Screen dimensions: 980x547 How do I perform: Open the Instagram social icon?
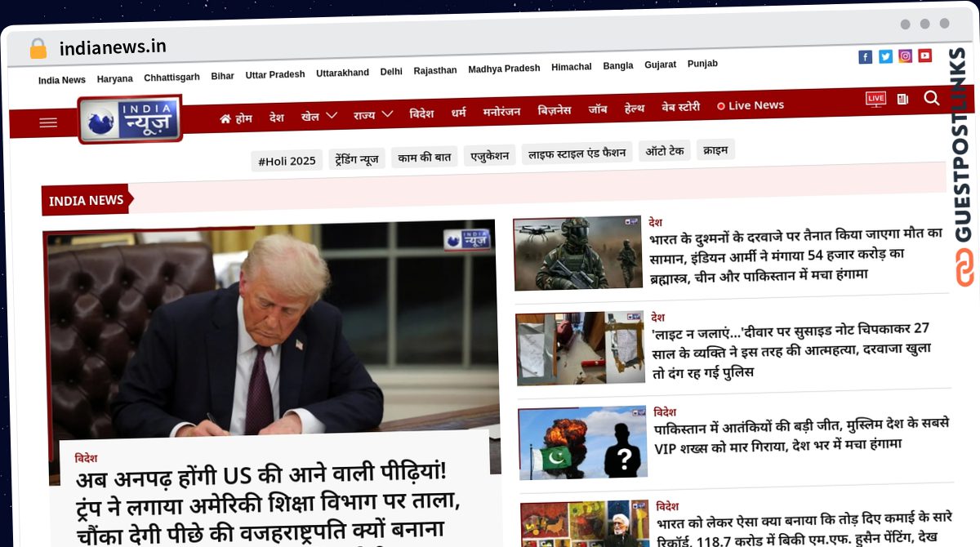tap(905, 56)
